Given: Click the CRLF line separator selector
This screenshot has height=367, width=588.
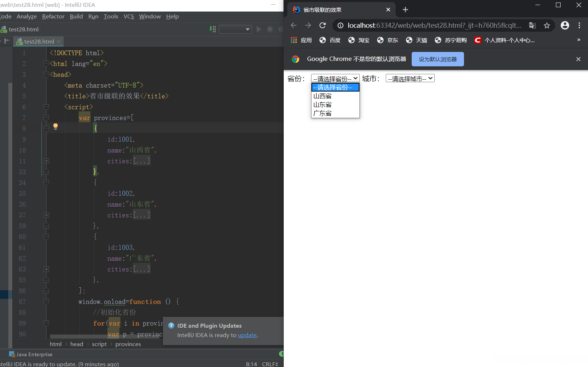Looking at the screenshot, I should 270,364.
